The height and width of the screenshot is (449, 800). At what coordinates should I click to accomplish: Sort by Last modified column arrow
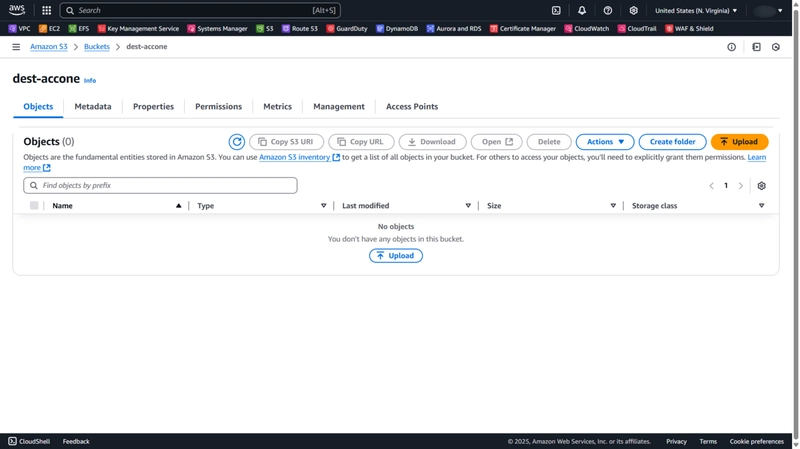click(x=468, y=206)
